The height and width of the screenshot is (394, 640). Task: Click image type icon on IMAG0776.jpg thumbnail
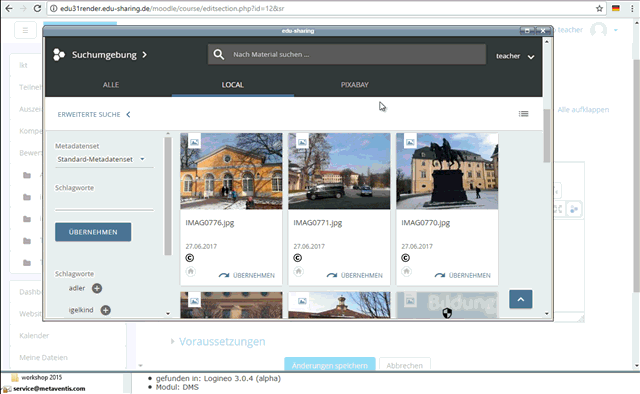(194, 142)
